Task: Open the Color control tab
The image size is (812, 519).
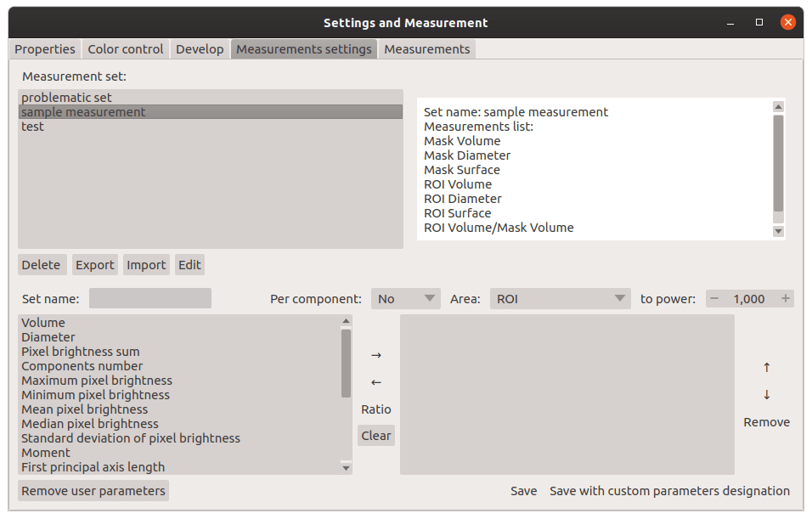Action: coord(126,49)
